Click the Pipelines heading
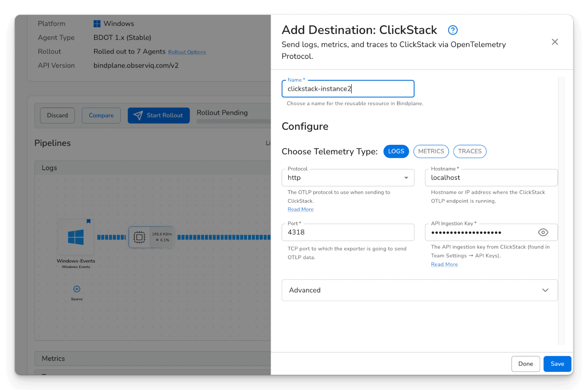Image resolution: width=588 pixels, height=390 pixels. click(52, 143)
